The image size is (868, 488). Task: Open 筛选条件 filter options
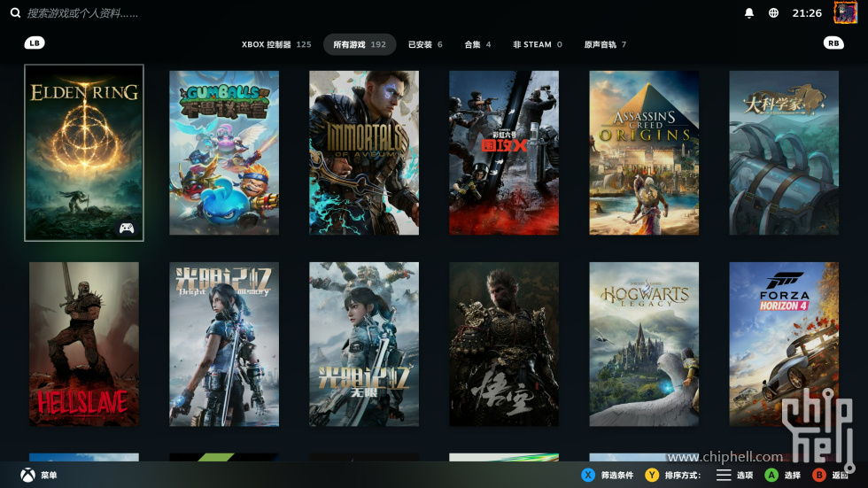pos(617,476)
